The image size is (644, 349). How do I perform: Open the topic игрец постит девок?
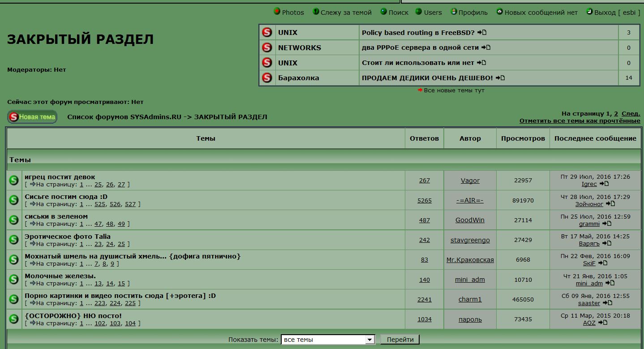[60, 177]
